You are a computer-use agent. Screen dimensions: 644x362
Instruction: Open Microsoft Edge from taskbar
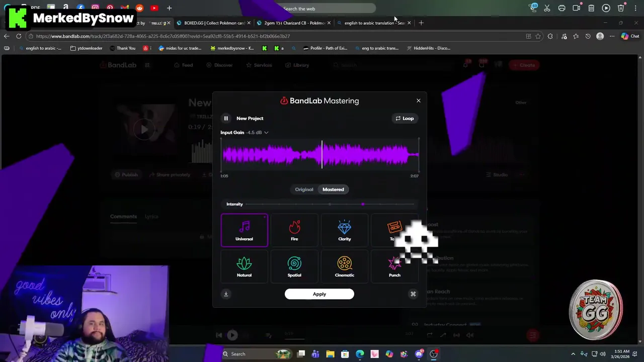point(360,354)
